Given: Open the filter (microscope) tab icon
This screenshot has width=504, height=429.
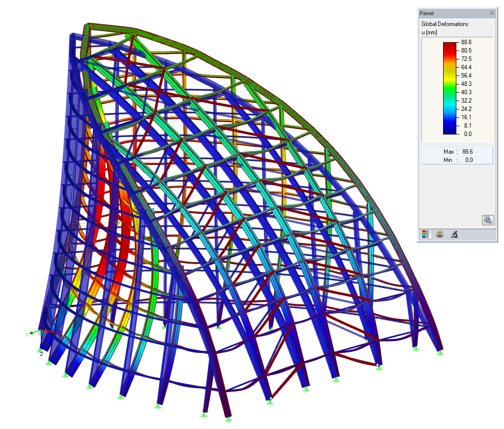Looking at the screenshot, I should [454, 234].
